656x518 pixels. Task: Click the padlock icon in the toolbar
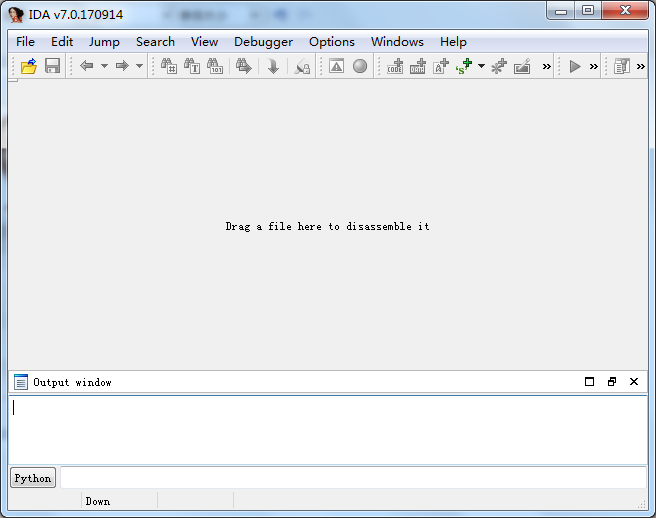pyautogui.click(x=302, y=67)
